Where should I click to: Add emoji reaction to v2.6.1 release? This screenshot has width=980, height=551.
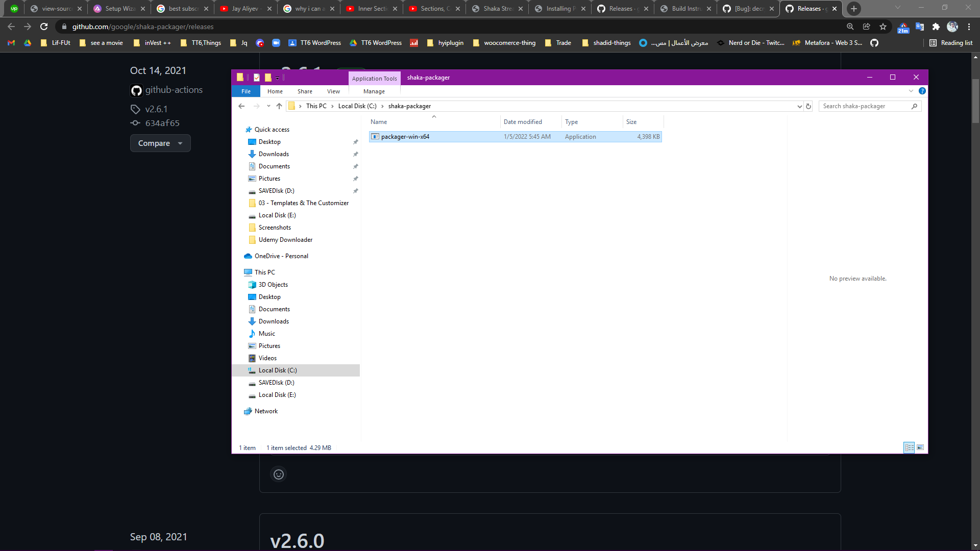click(x=278, y=474)
